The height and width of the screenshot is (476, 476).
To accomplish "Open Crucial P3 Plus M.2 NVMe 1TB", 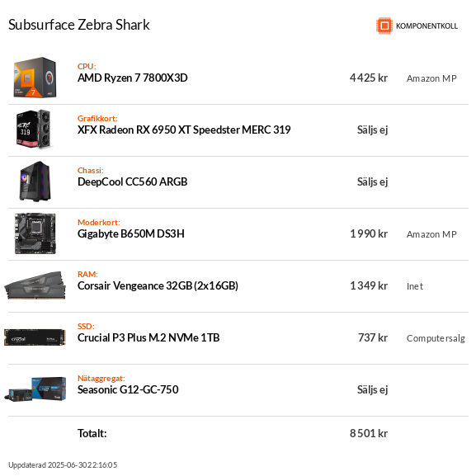I will [x=148, y=337].
